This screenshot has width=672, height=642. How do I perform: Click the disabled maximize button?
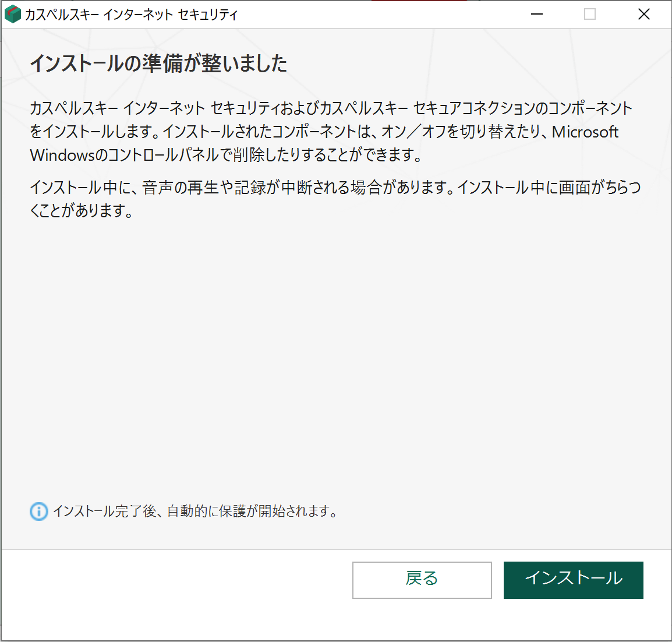590,14
